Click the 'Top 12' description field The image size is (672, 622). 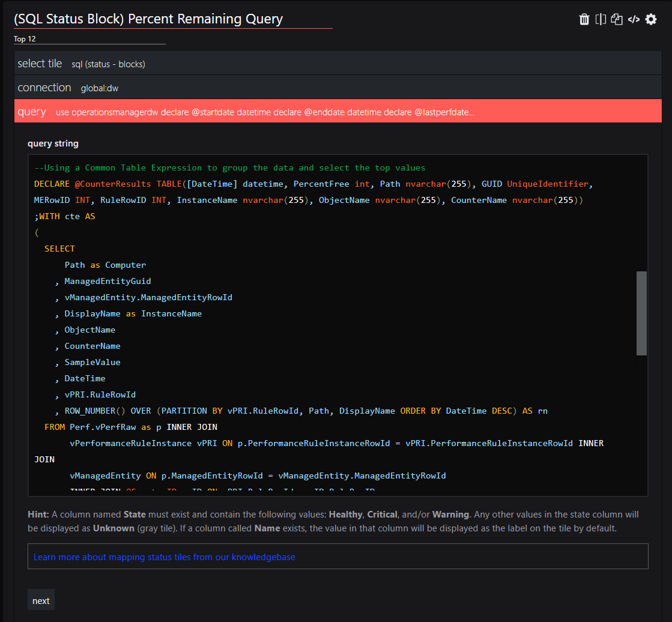click(x=89, y=39)
